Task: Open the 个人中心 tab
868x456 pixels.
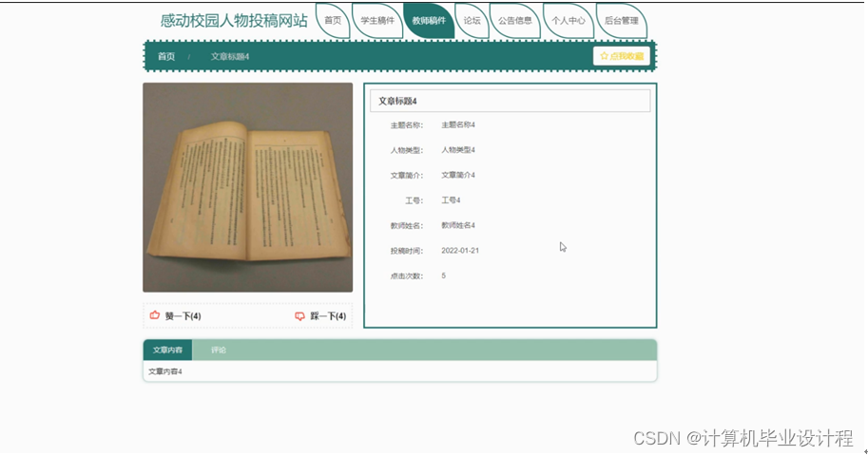Action: pos(568,21)
